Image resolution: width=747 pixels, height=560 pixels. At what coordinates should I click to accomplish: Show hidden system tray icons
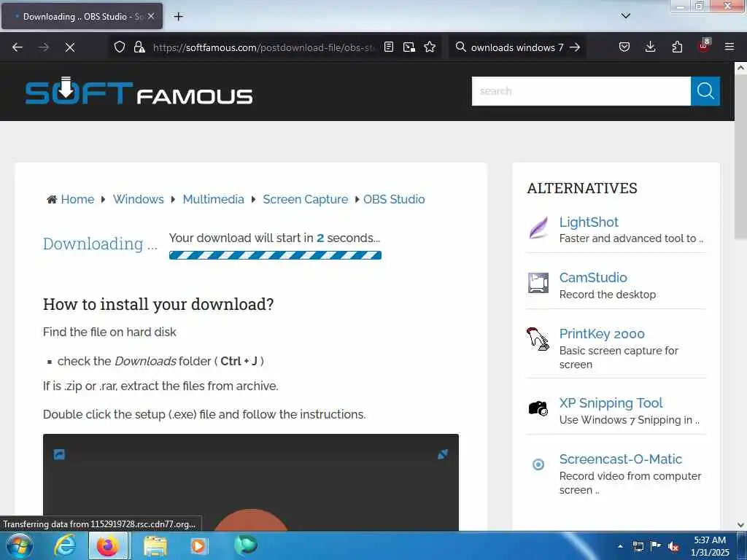tap(620, 546)
